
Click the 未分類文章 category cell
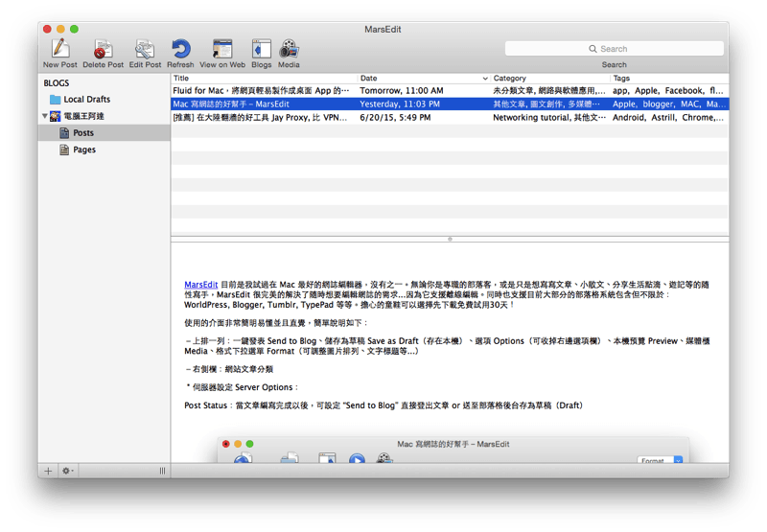pos(549,90)
